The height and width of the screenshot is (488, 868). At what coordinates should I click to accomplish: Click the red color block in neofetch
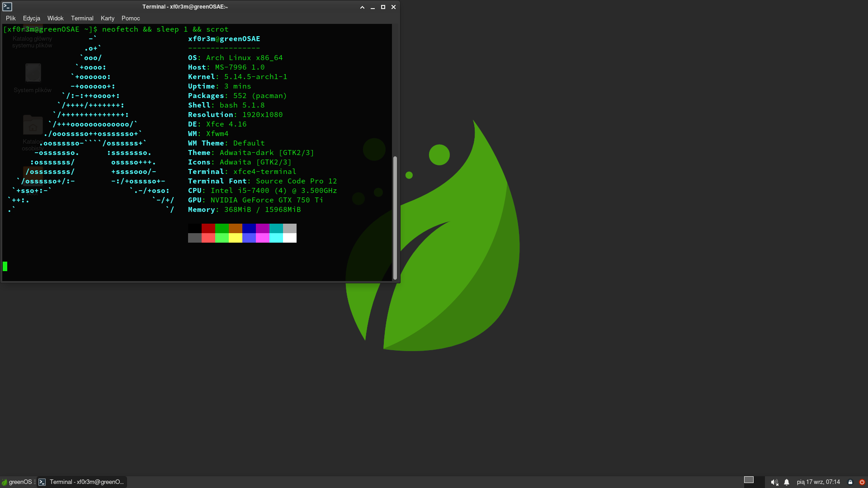point(208,228)
